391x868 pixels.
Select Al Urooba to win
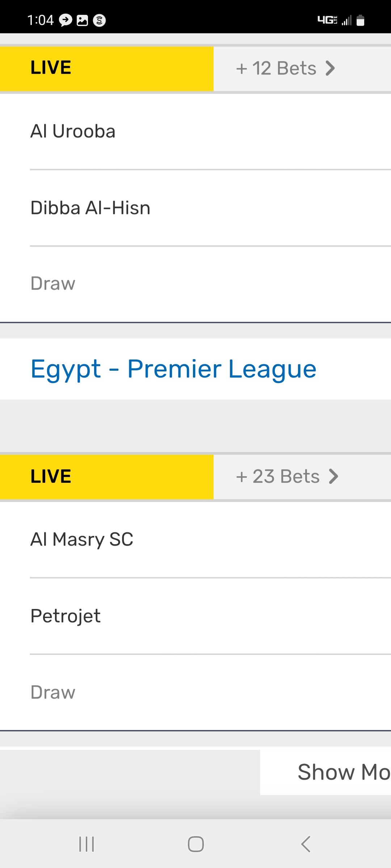point(73,131)
